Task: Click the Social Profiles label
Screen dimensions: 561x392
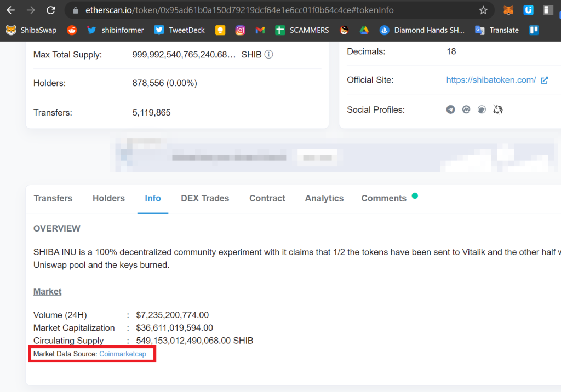Action: 376,110
